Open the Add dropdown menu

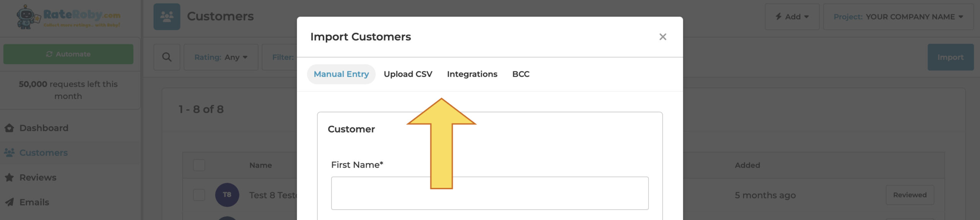[x=792, y=17]
